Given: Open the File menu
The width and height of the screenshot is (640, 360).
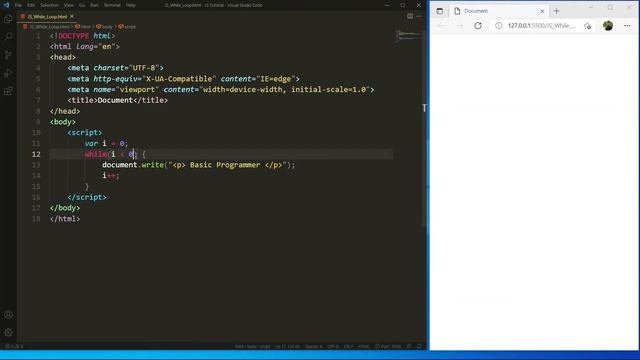Looking at the screenshot, I should pos(18,5).
